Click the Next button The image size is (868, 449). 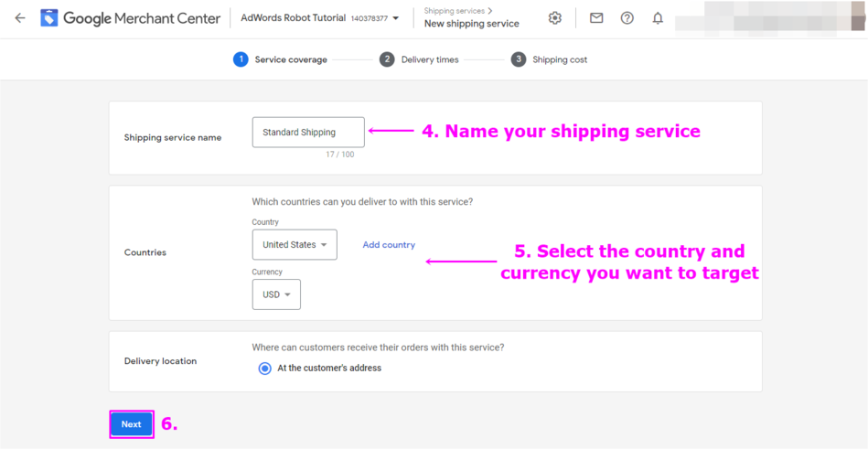(x=132, y=424)
